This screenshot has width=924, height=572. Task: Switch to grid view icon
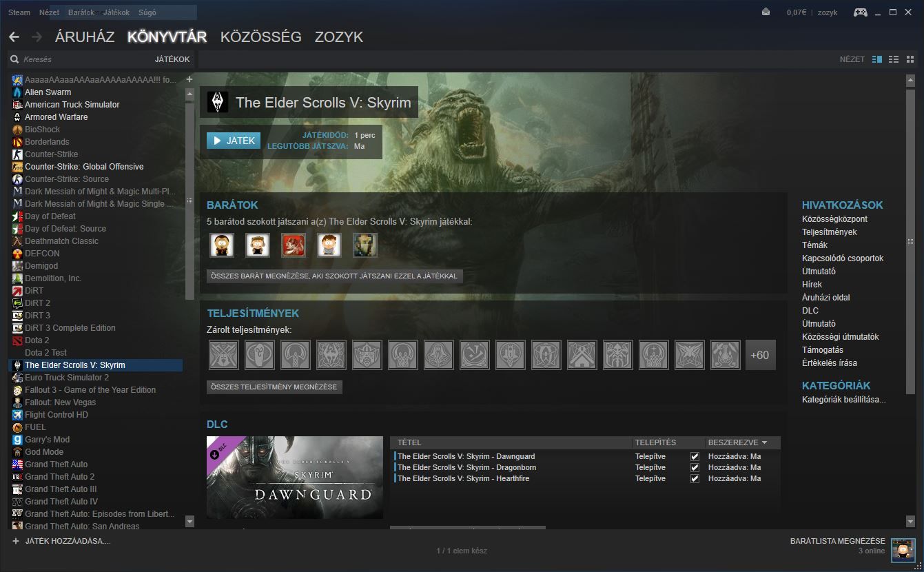pyautogui.click(x=910, y=59)
